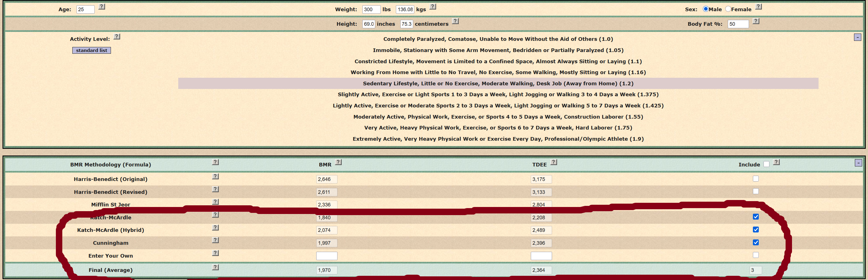The image size is (868, 280).
Task: Click the Body Fat % input field
Action: click(738, 24)
